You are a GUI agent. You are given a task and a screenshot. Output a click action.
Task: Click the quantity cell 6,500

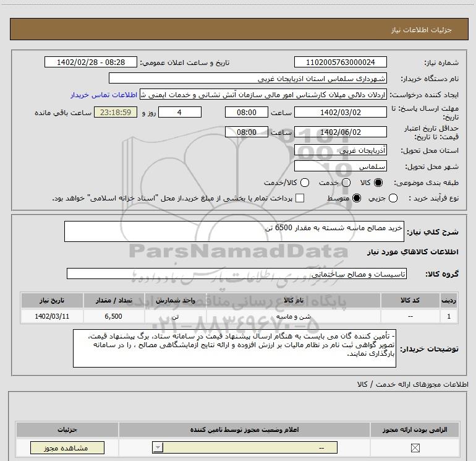click(x=114, y=316)
